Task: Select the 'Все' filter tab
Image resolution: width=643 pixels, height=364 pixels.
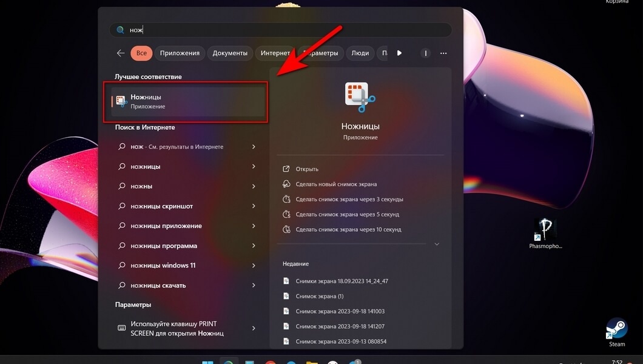Action: (x=141, y=53)
